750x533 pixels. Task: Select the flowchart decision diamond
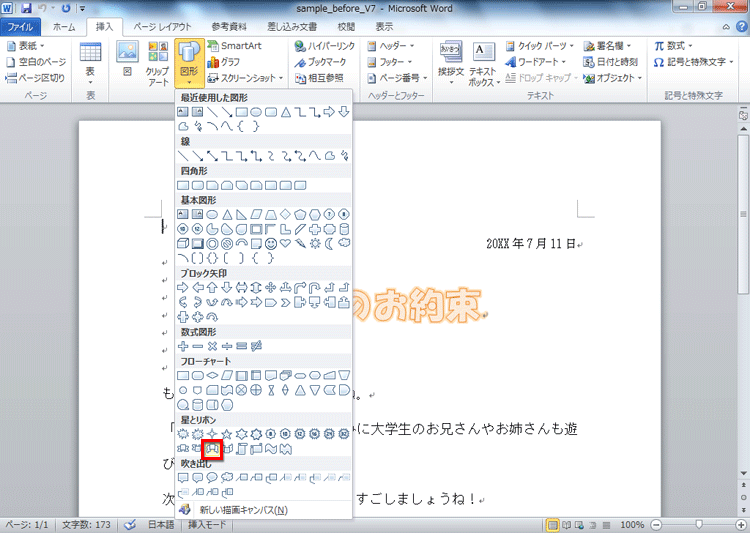[212, 376]
